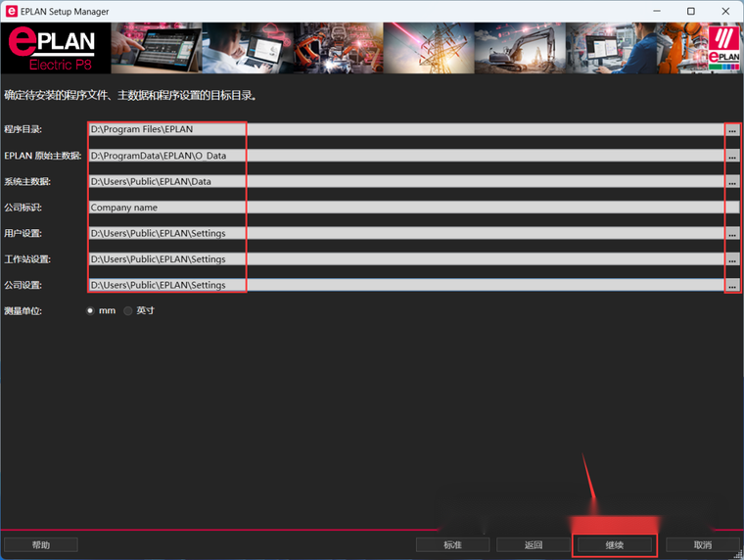Click 继续 button to continue installation

click(614, 544)
